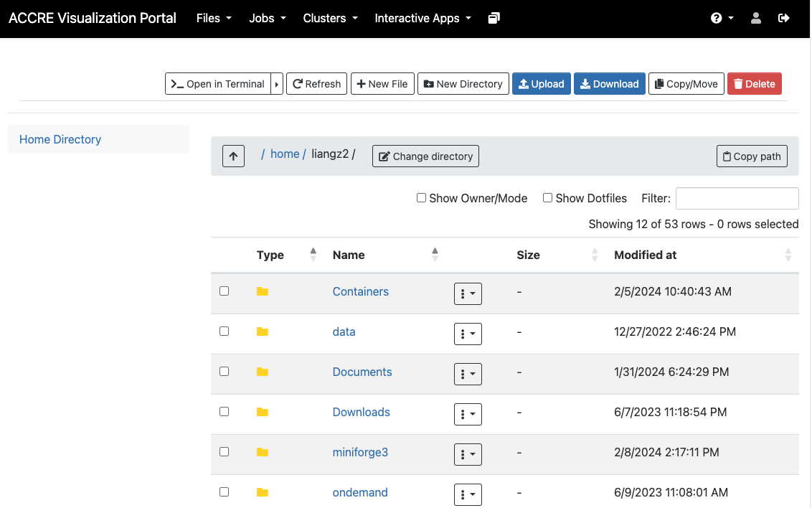Expand the Open in Terminal dropdown arrow
812x508 pixels.
(x=277, y=84)
